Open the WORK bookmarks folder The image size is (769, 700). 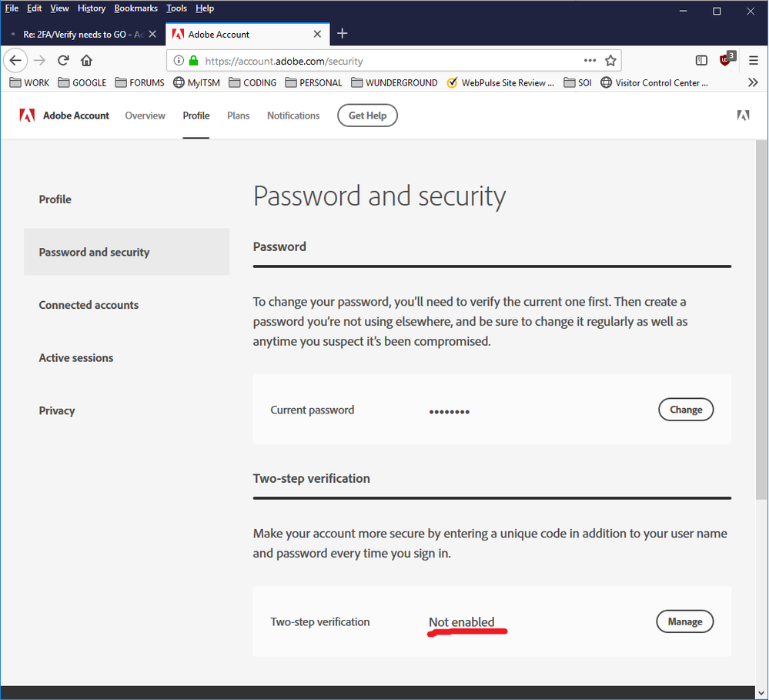coord(28,82)
